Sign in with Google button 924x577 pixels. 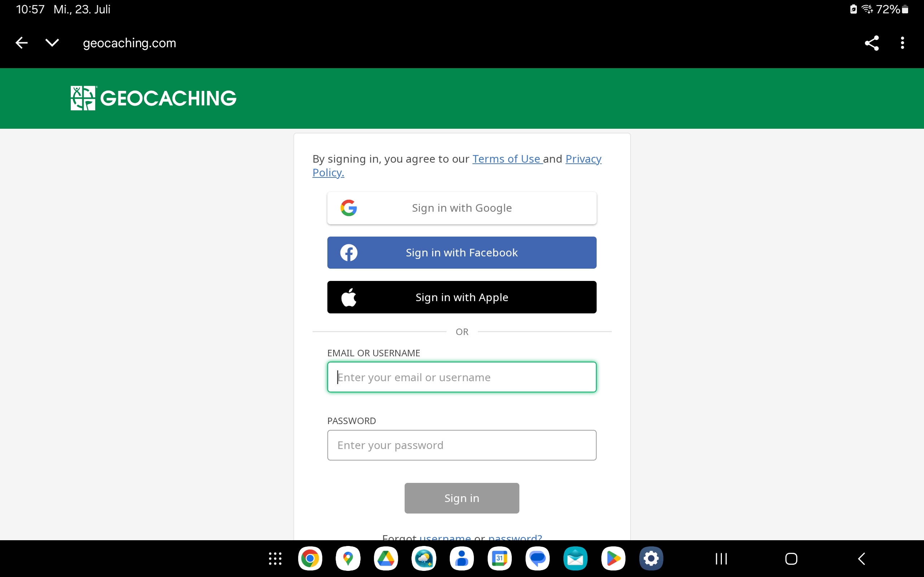pos(462,208)
